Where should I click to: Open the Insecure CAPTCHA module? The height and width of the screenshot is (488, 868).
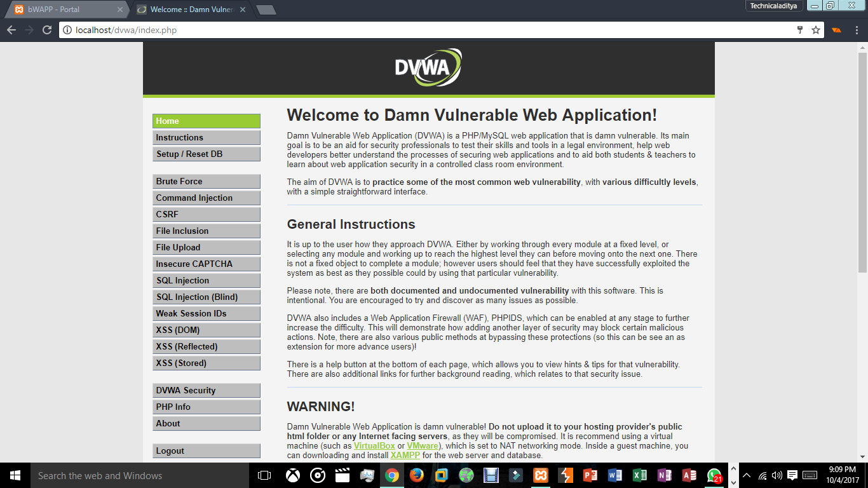coord(207,264)
